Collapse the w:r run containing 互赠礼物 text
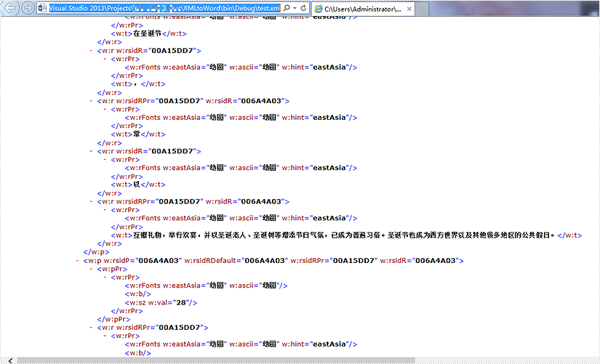 click(91, 201)
